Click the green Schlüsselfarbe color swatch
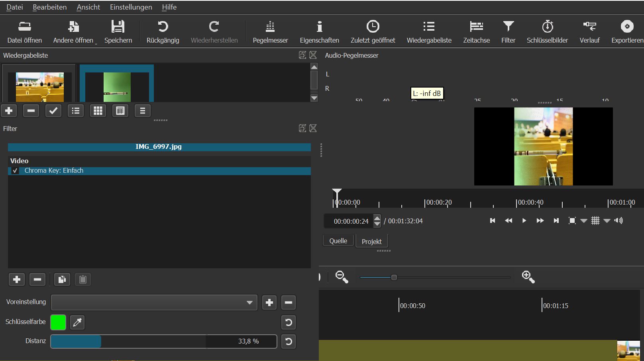This screenshot has width=644, height=361. click(x=58, y=322)
